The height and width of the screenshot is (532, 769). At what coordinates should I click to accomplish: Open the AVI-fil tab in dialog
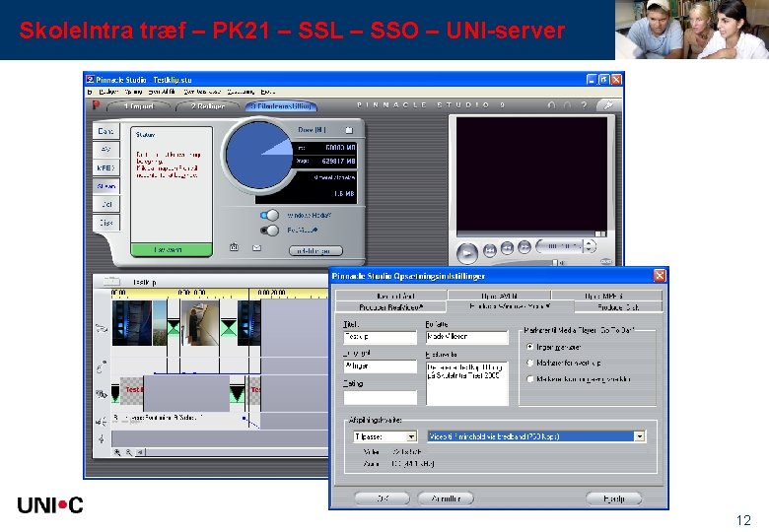pos(499,296)
